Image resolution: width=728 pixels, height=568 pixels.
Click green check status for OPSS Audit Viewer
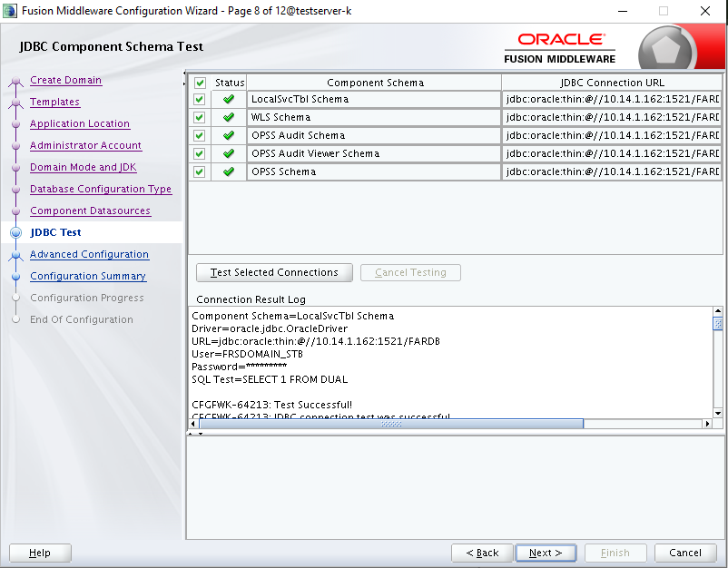(x=229, y=153)
